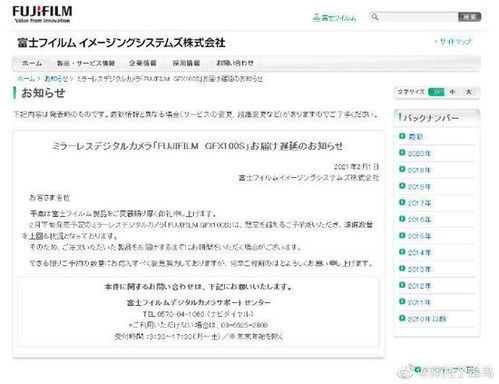Click green arrow icon beside 2011年
This screenshot has width=499, height=384.
[402, 301]
